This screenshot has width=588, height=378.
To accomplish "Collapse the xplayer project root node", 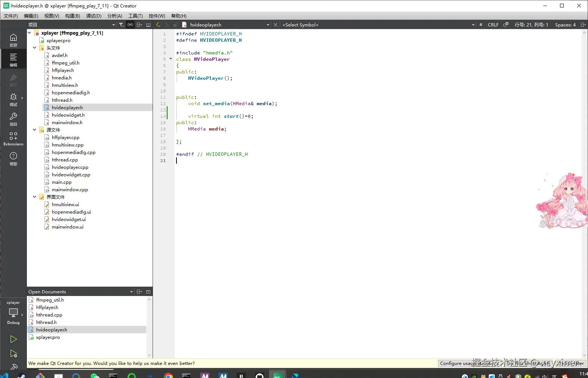I will (x=29, y=33).
